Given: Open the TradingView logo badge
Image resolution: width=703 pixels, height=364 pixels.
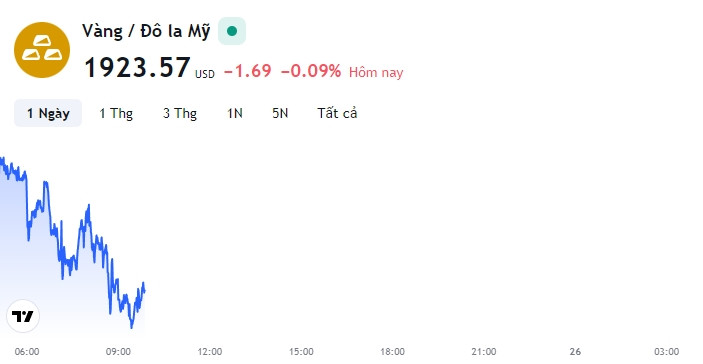Looking at the screenshot, I should tap(23, 316).
